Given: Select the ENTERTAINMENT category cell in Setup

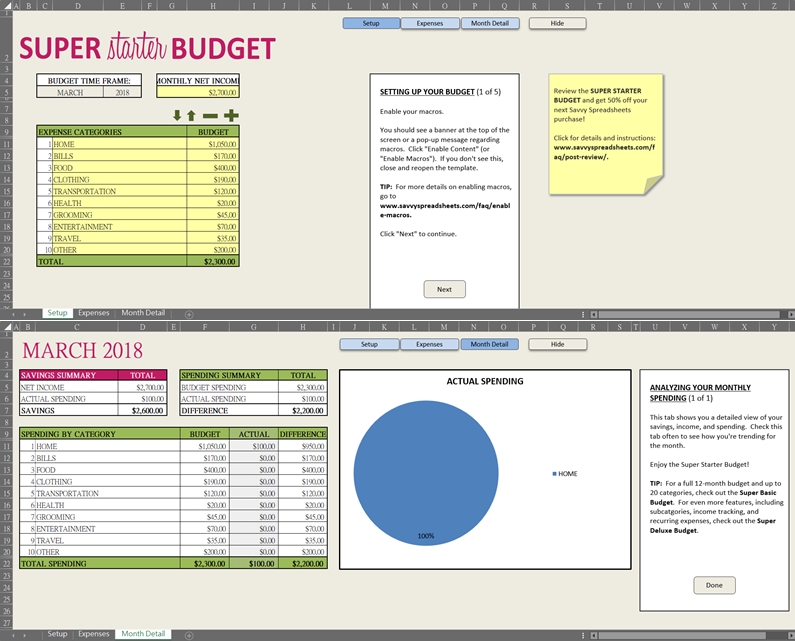Looking at the screenshot, I should (x=119, y=227).
